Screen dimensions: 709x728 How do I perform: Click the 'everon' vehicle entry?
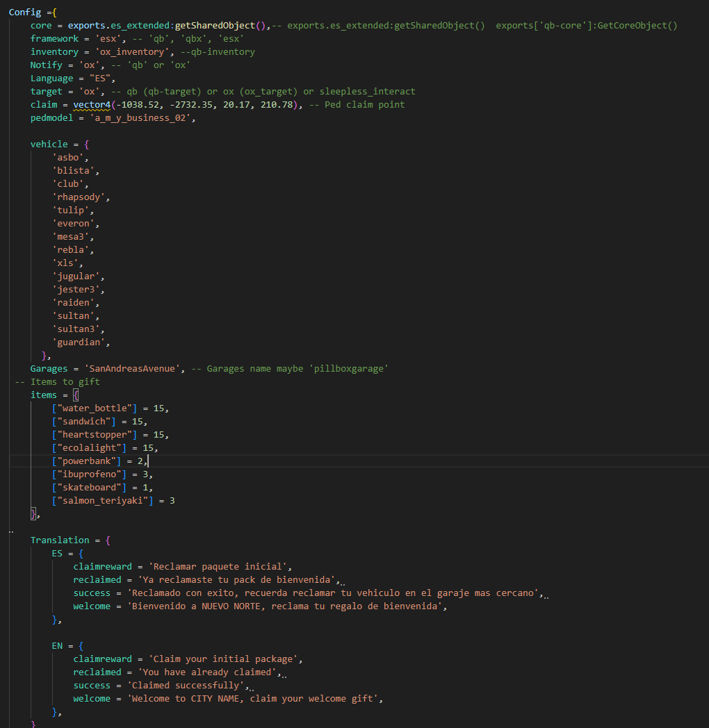[x=73, y=224]
